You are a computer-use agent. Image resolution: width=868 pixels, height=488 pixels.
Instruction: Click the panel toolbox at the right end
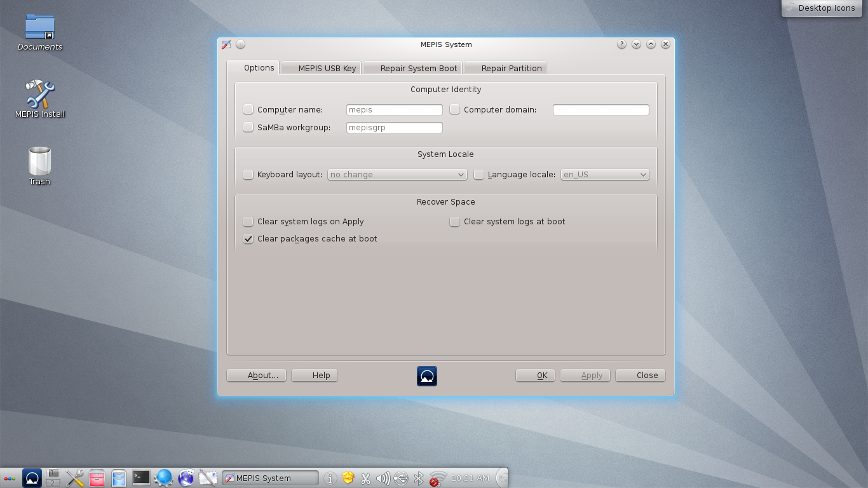tap(501, 478)
